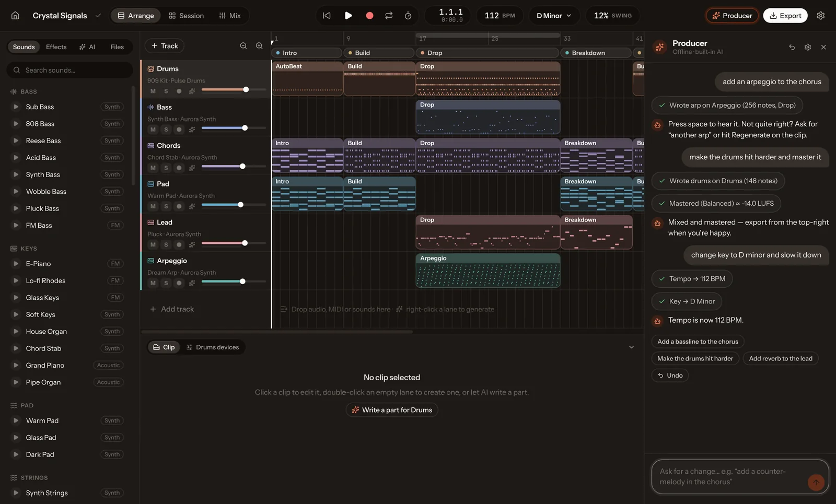836x504 pixels.
Task: Collapse the bottom clip editor panel
Action: coord(631,347)
